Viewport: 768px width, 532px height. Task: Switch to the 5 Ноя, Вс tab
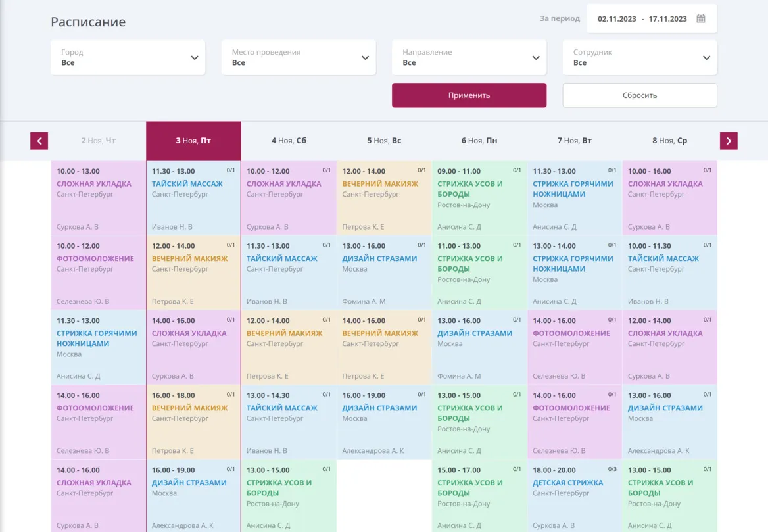click(384, 141)
